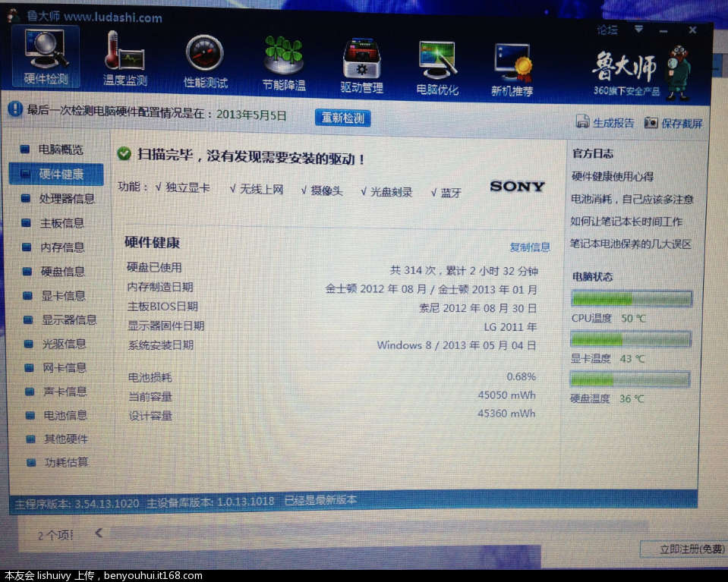Click the blue info exclamation icon
This screenshot has height=582, width=728.
(15, 109)
